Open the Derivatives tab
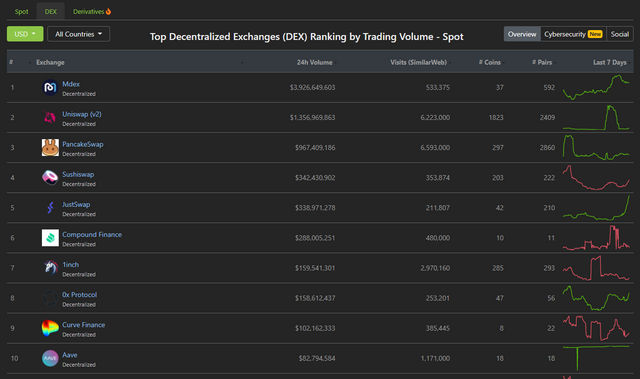Screen dimensions: 640x379 point(92,11)
